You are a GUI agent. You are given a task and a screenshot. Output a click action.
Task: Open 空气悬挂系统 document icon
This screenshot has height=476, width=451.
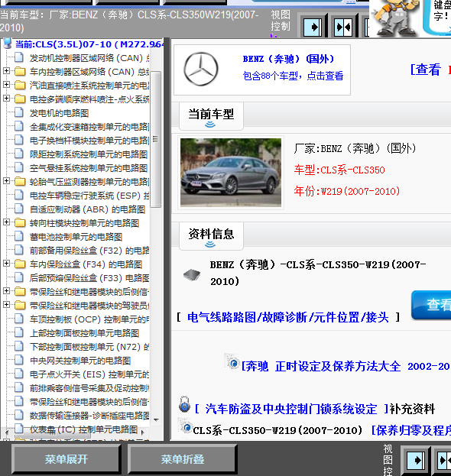pos(19,167)
